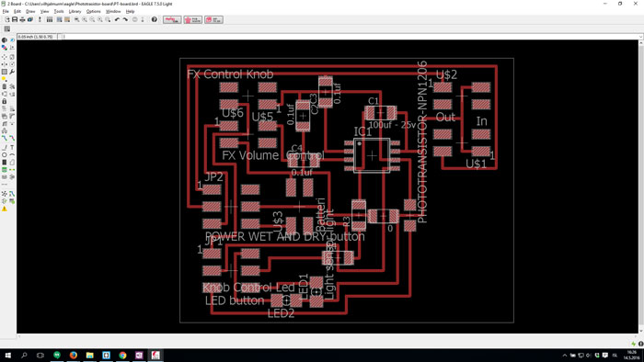Select the Info tool

coord(5,40)
